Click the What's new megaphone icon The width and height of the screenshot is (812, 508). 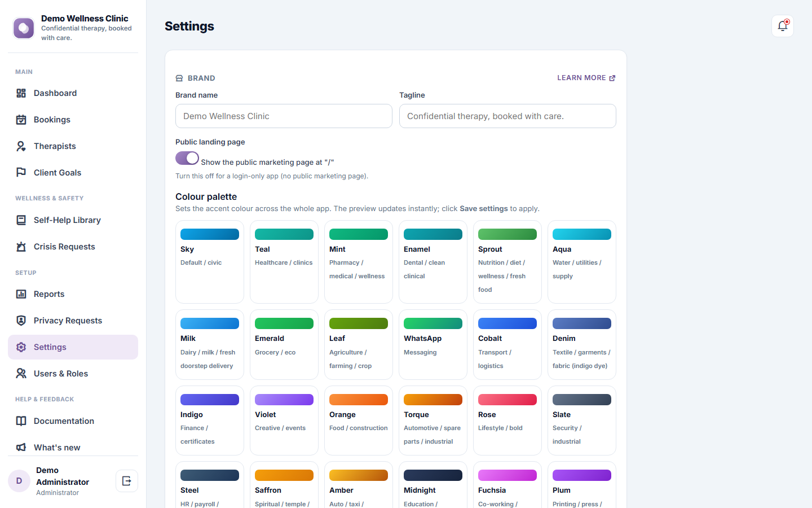click(21, 448)
